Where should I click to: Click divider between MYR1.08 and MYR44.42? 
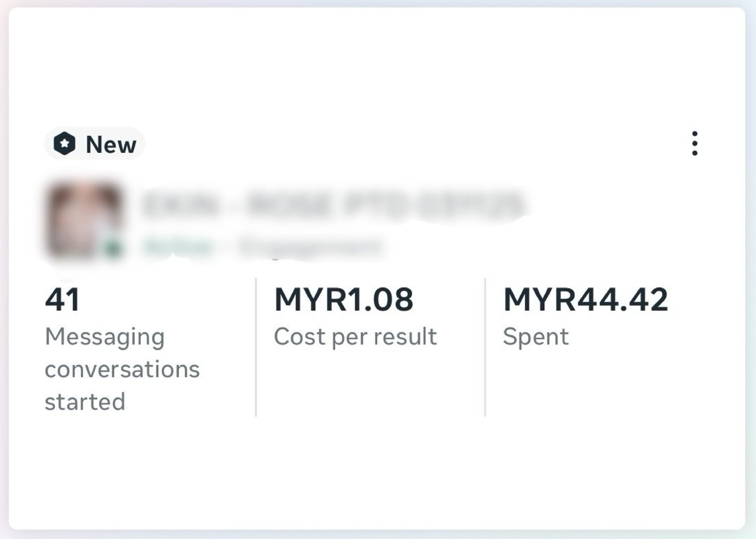click(485, 347)
